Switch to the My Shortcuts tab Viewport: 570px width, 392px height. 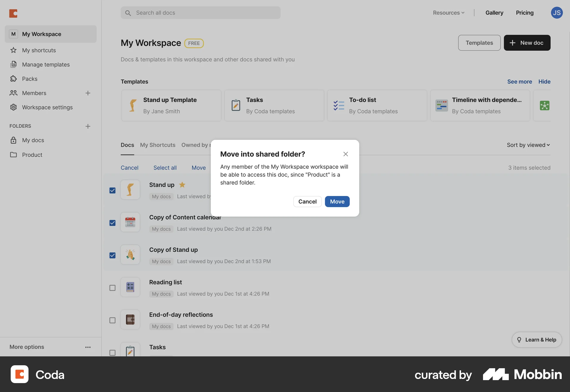point(158,145)
